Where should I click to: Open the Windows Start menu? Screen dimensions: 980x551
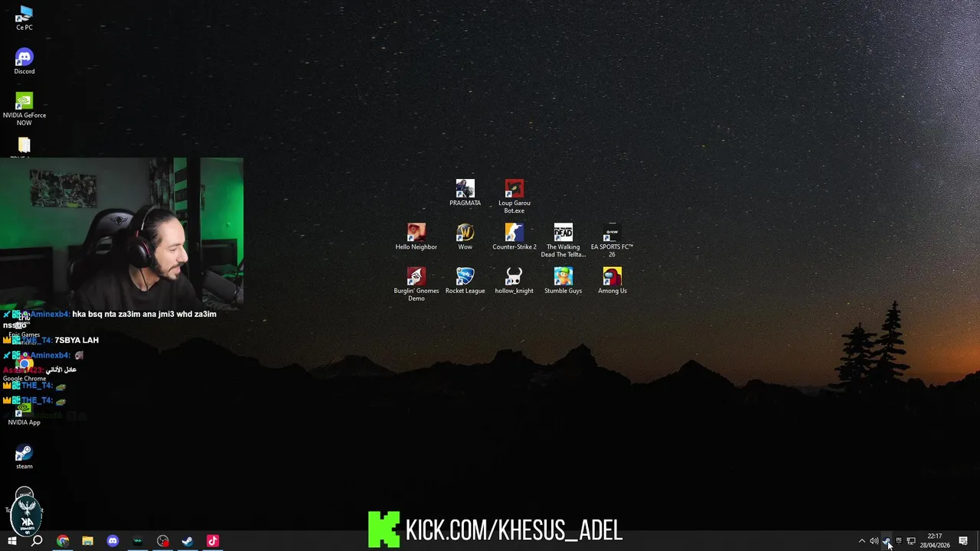point(11,541)
